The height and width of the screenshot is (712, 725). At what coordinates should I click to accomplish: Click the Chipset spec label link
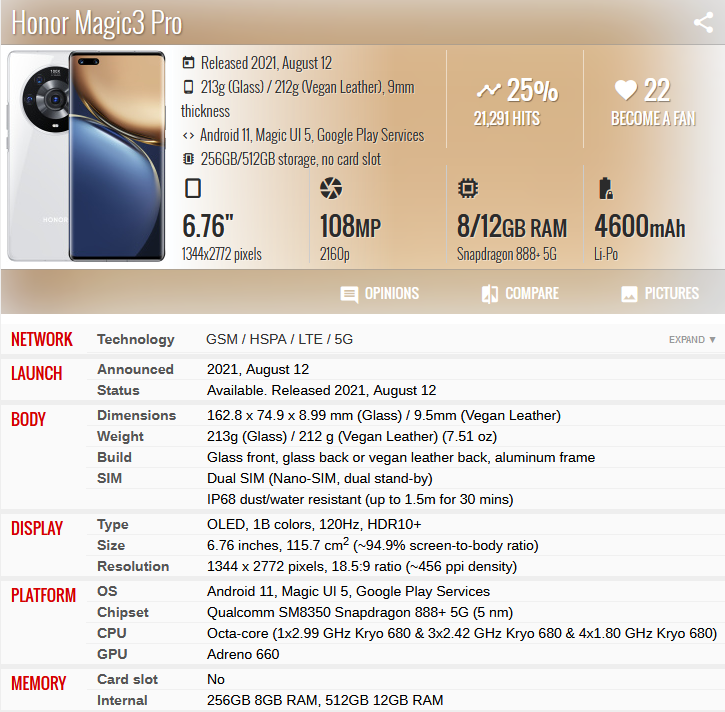click(123, 612)
